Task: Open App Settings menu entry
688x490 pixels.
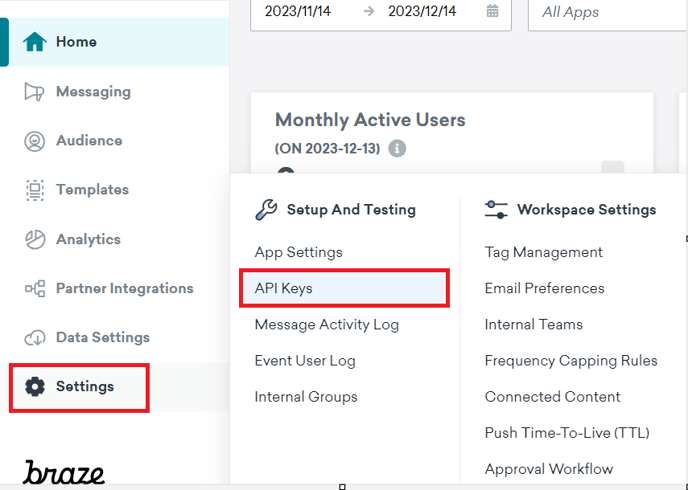Action: pos(298,252)
